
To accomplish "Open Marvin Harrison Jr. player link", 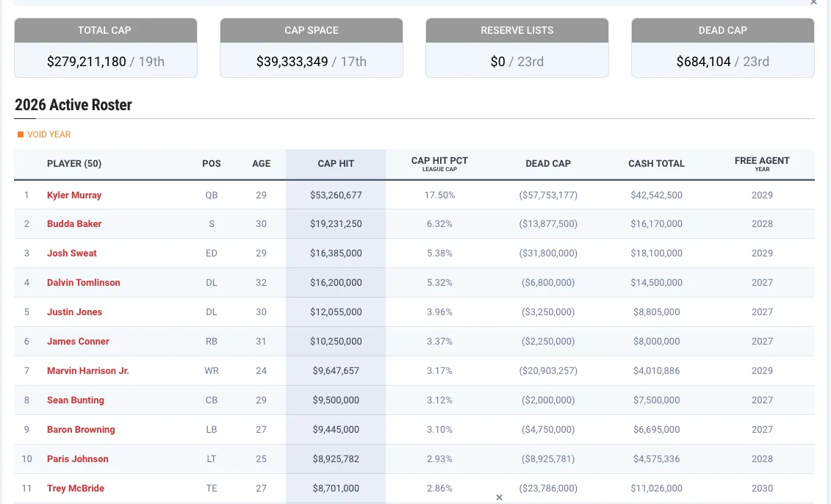I will (x=87, y=371).
